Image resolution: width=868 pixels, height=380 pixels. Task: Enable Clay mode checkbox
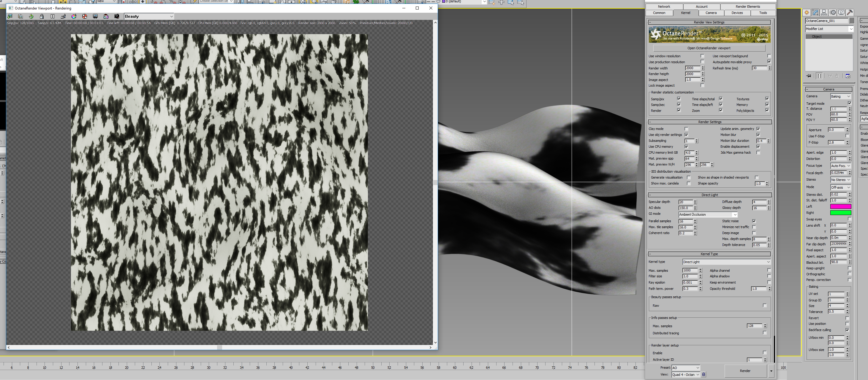coord(686,129)
